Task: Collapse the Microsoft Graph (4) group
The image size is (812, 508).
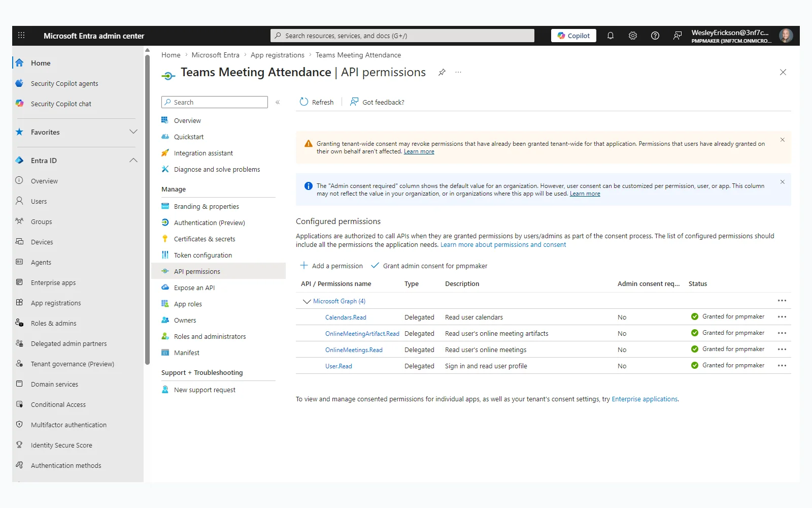Action: (307, 301)
